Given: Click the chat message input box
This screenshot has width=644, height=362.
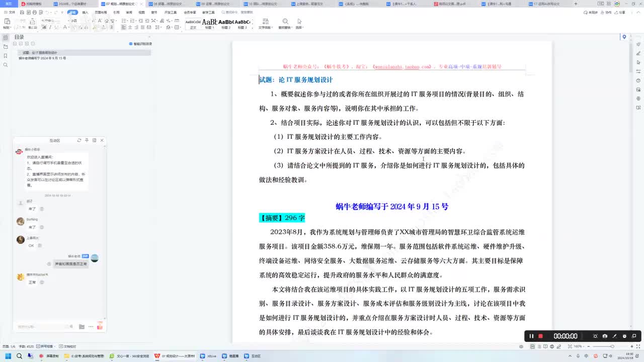Looking at the screenshot, I should (45, 327).
